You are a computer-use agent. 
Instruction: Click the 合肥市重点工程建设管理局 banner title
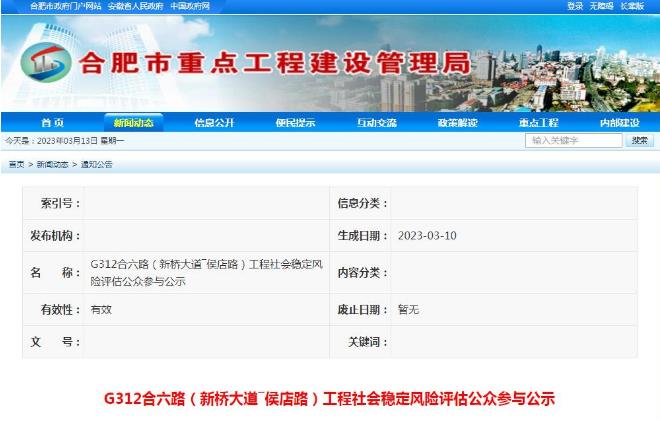275,63
